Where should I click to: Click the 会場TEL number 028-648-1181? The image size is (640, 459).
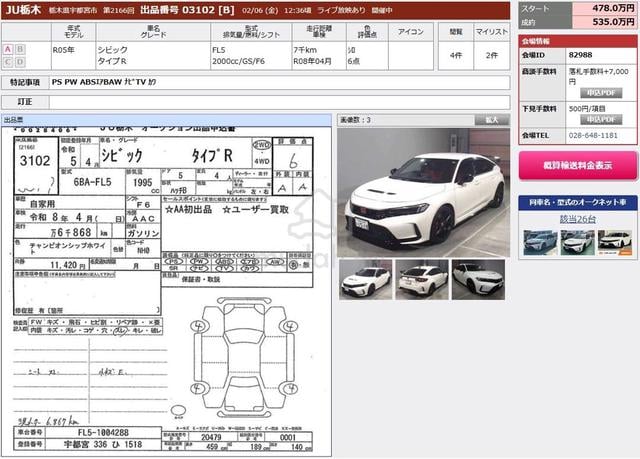pos(593,135)
